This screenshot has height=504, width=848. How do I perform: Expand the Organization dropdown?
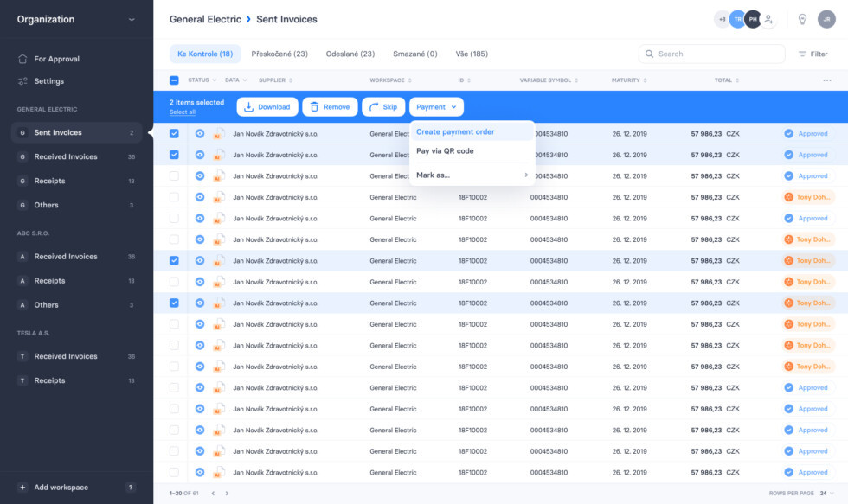pyautogui.click(x=132, y=19)
